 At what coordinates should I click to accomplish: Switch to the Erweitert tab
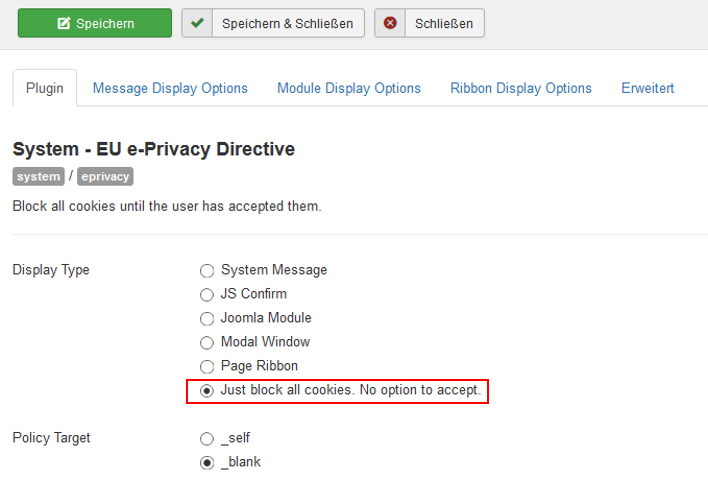click(647, 88)
